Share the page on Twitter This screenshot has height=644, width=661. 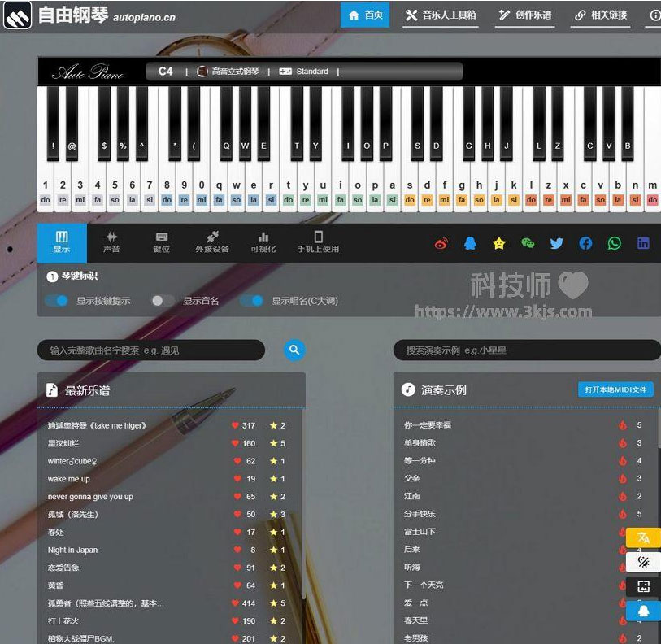click(556, 243)
